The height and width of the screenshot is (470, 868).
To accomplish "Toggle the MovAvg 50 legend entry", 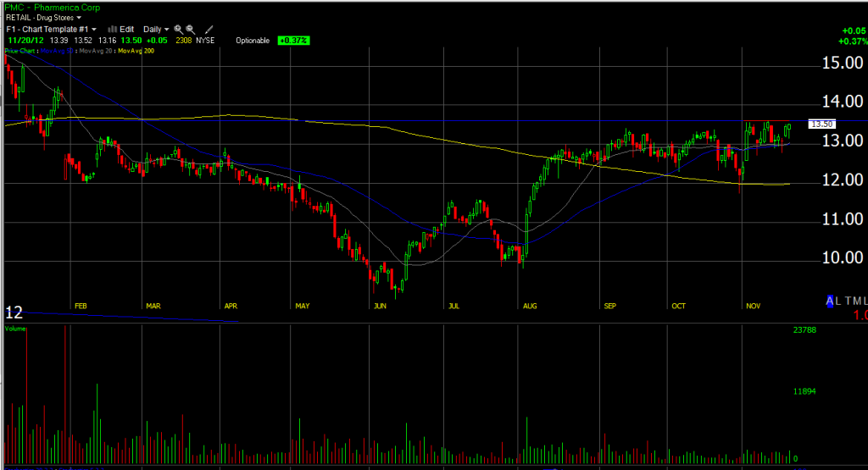I will click(56, 52).
